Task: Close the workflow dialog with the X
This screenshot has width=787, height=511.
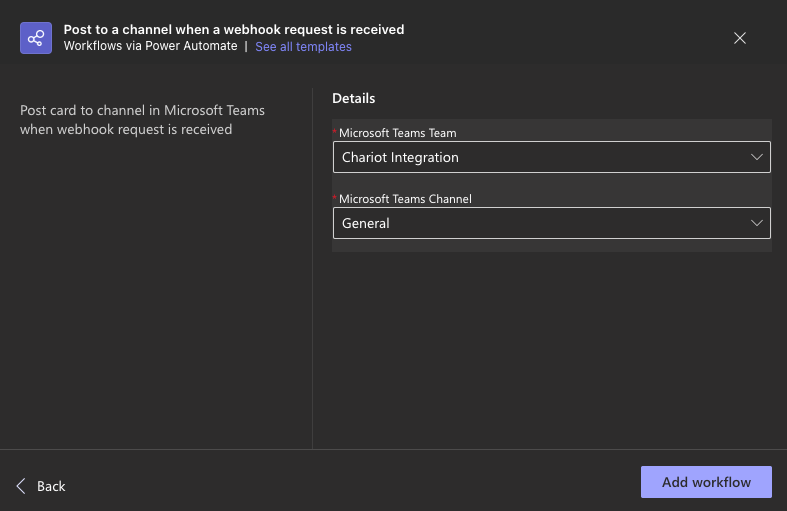Action: pos(739,38)
